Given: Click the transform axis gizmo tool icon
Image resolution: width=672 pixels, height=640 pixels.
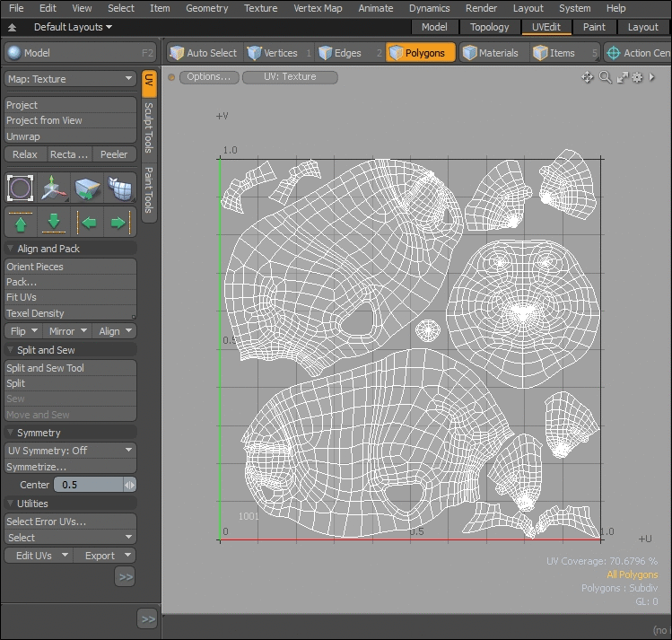Looking at the screenshot, I should click(x=54, y=188).
